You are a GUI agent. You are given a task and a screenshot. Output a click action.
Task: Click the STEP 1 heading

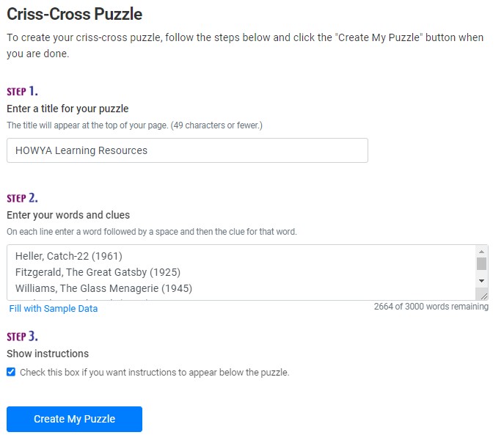(x=22, y=91)
